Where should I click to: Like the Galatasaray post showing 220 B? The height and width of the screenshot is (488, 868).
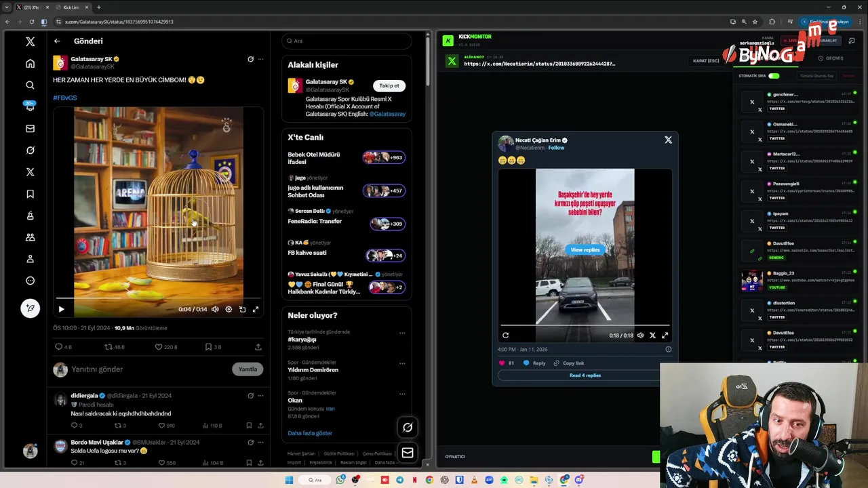[165, 347]
